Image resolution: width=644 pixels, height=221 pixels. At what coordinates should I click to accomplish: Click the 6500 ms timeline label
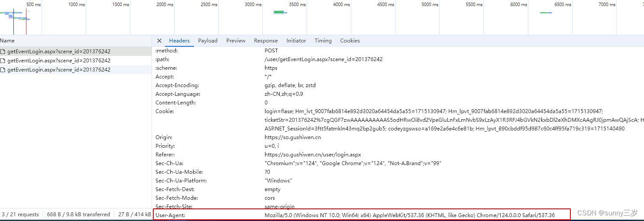coord(563,4)
